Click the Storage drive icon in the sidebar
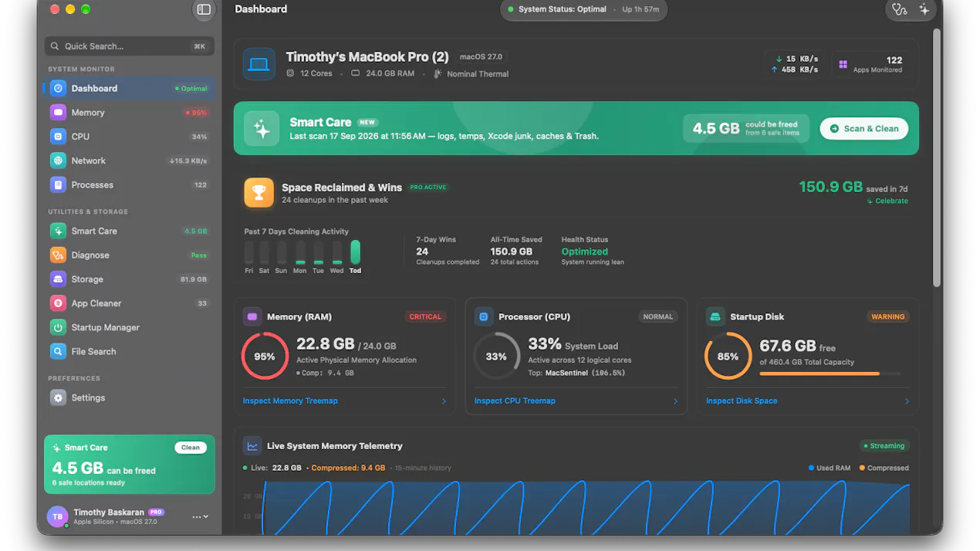980x551 pixels. point(58,279)
